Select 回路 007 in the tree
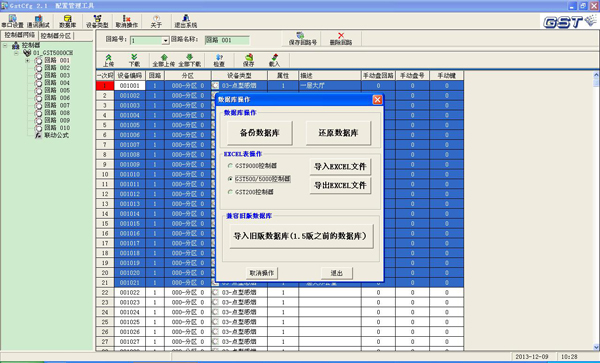The height and width of the screenshot is (363, 600). point(57,105)
